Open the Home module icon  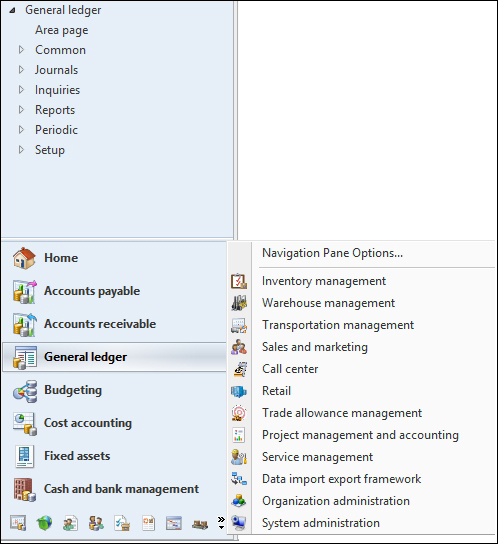[24, 258]
